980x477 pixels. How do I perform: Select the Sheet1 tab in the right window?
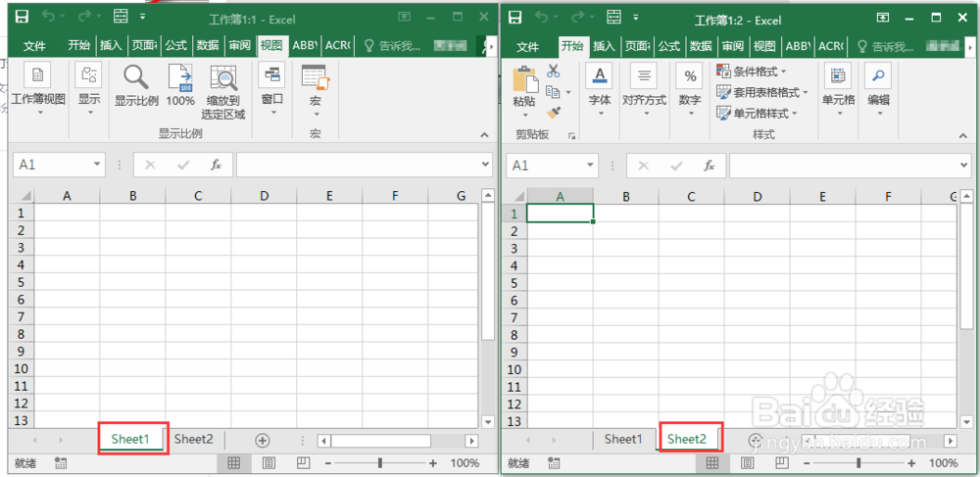623,440
